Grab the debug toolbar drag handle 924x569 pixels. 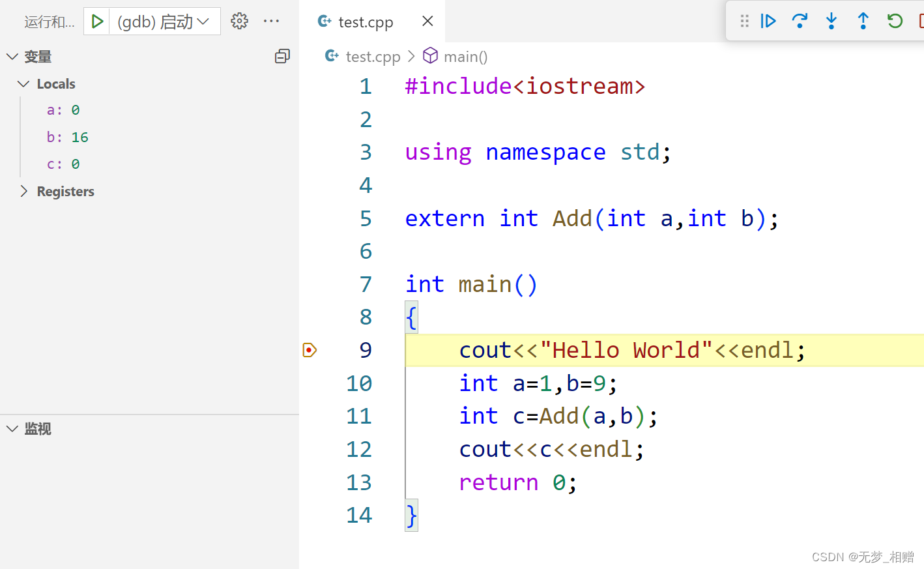coord(744,21)
